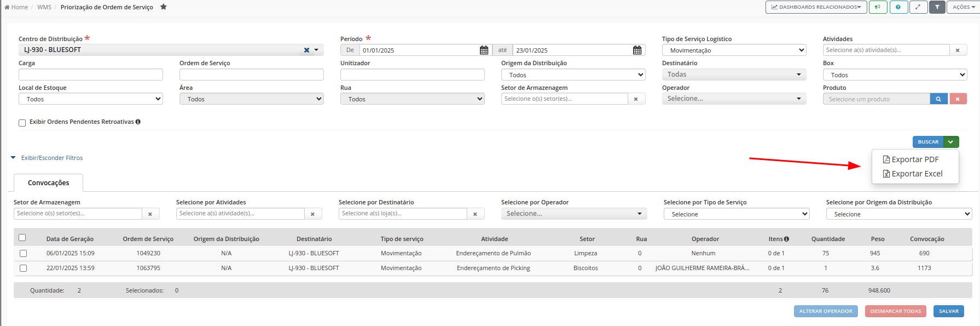Clear Selecione por Destinatário filter X

pos(475,214)
